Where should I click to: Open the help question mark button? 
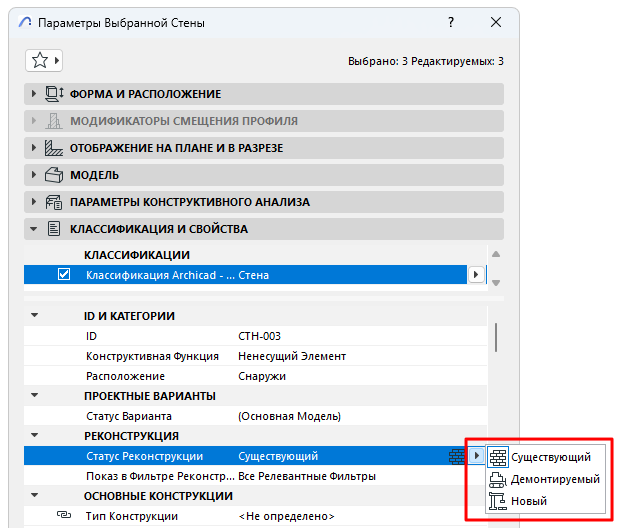(451, 22)
